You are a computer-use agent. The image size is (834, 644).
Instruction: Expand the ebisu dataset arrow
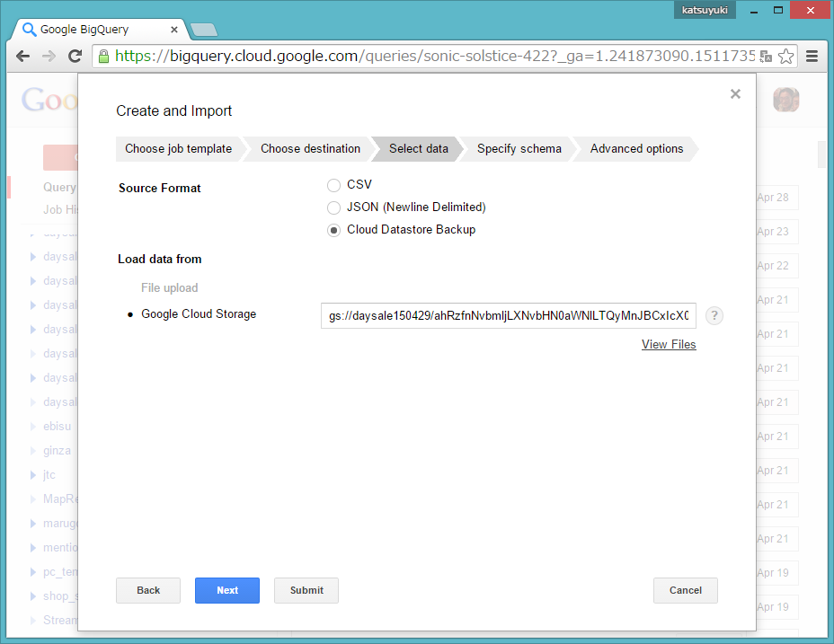click(x=33, y=427)
